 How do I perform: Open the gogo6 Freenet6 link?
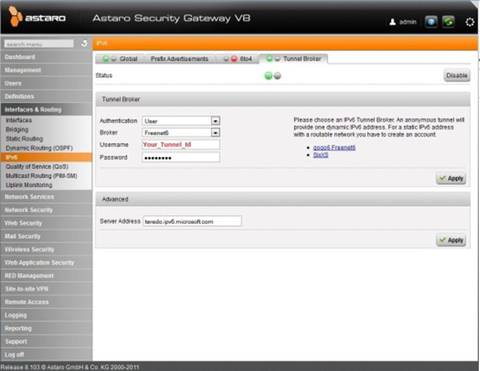[x=334, y=148]
